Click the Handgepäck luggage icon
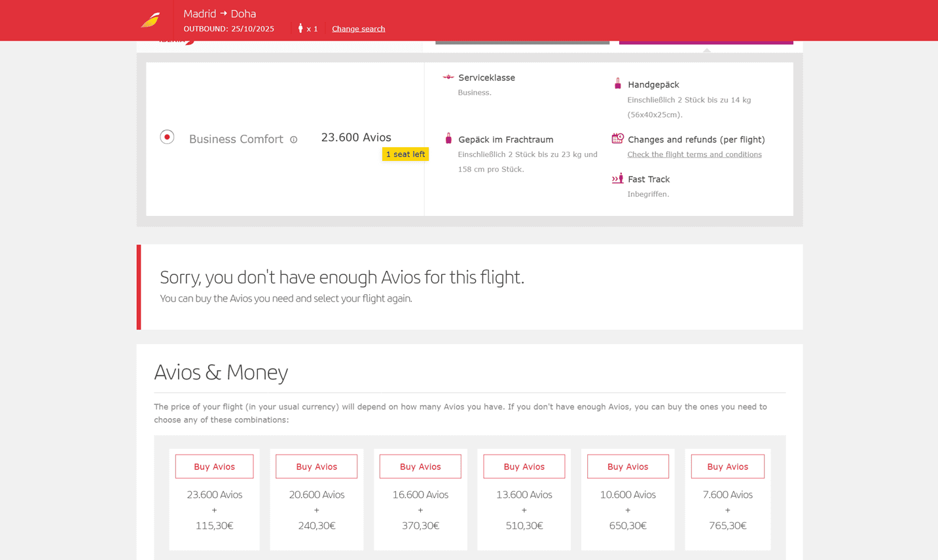The height and width of the screenshot is (560, 938). 617,84
